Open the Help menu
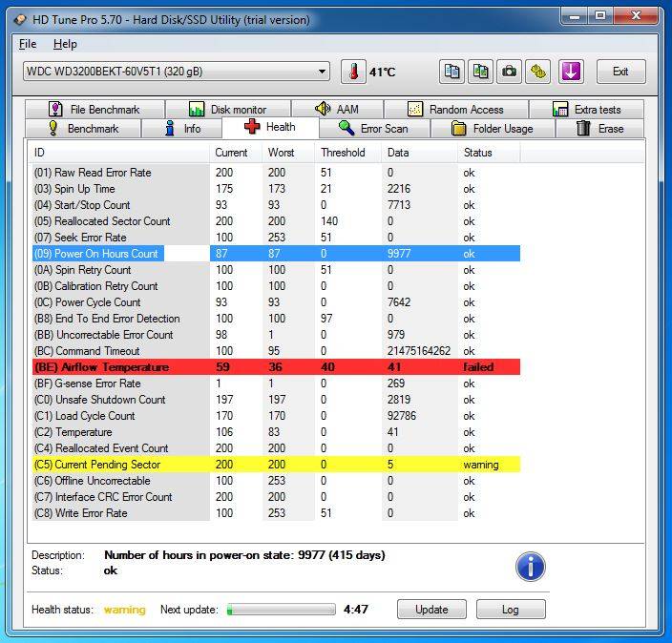 click(65, 44)
